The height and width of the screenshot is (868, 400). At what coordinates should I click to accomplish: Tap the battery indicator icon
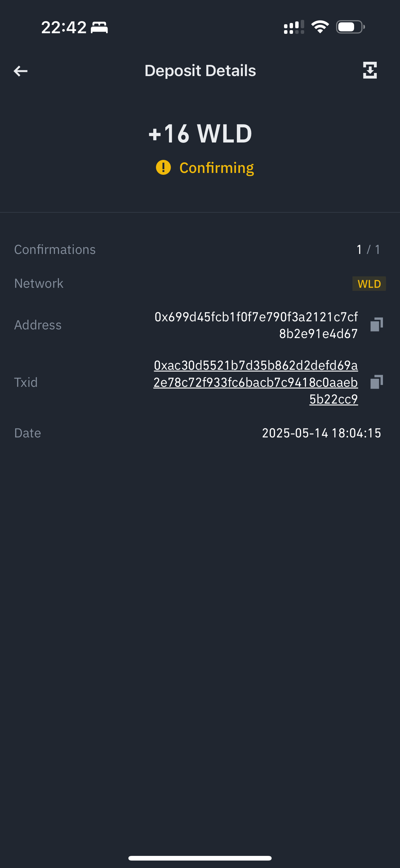point(350,27)
